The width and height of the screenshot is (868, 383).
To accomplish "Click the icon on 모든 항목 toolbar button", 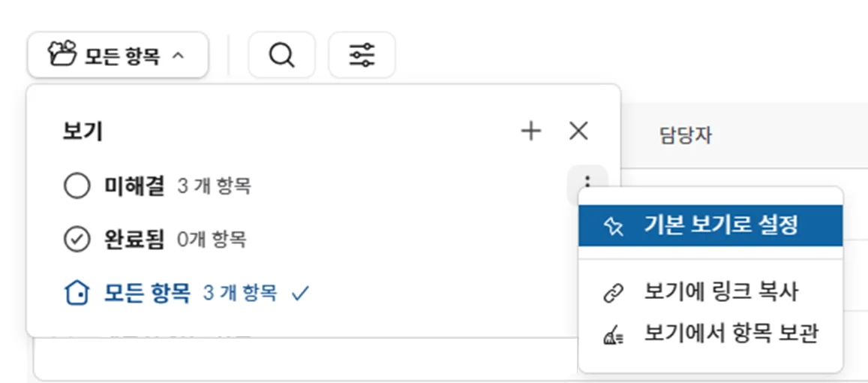I will pyautogui.click(x=62, y=54).
